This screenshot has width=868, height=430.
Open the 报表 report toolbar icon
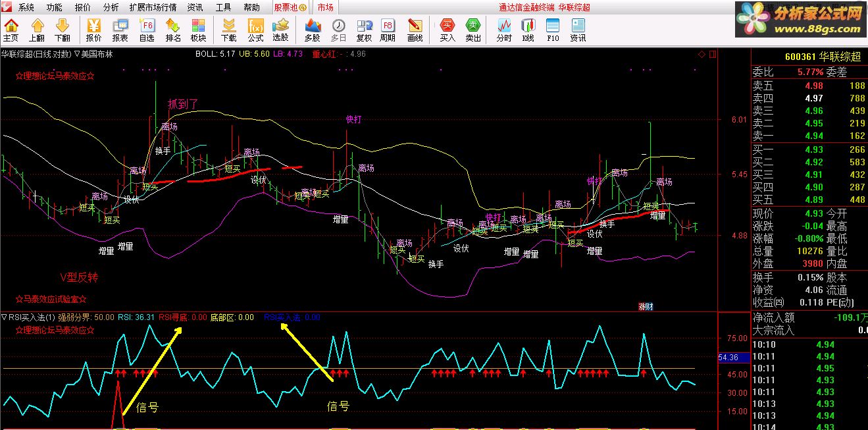pos(120,30)
